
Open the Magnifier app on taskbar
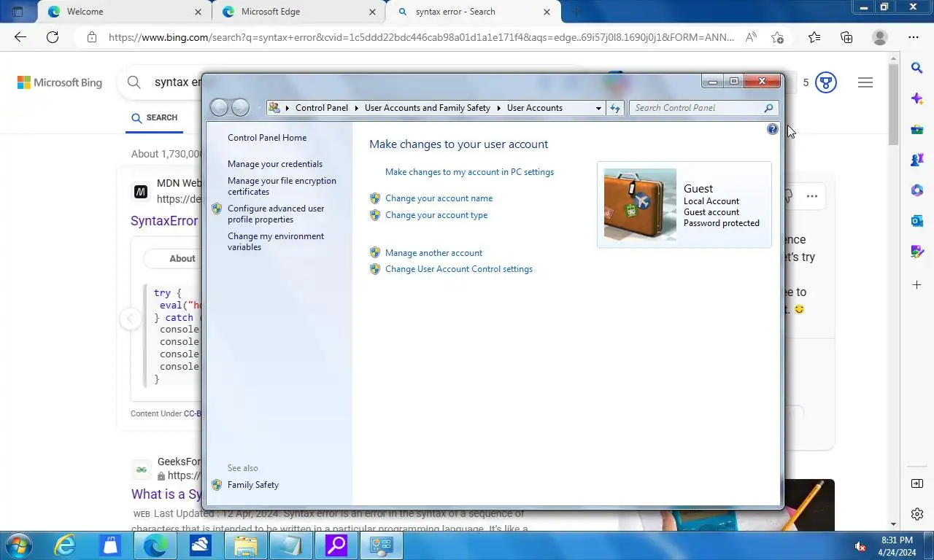click(336, 545)
